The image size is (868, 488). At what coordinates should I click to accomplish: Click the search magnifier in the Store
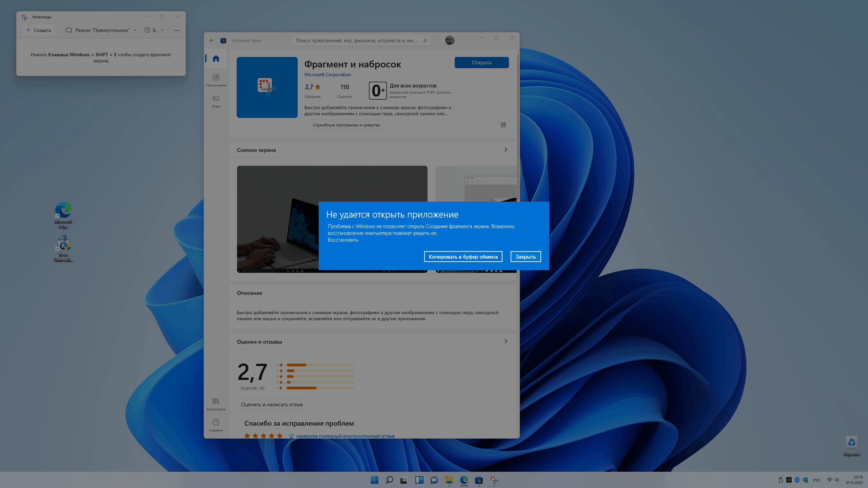(425, 40)
